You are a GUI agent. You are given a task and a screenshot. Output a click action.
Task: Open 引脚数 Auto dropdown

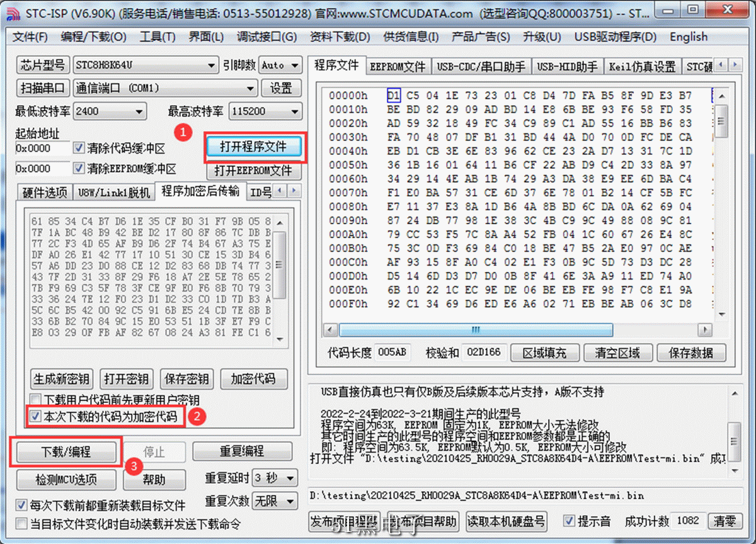[280, 65]
